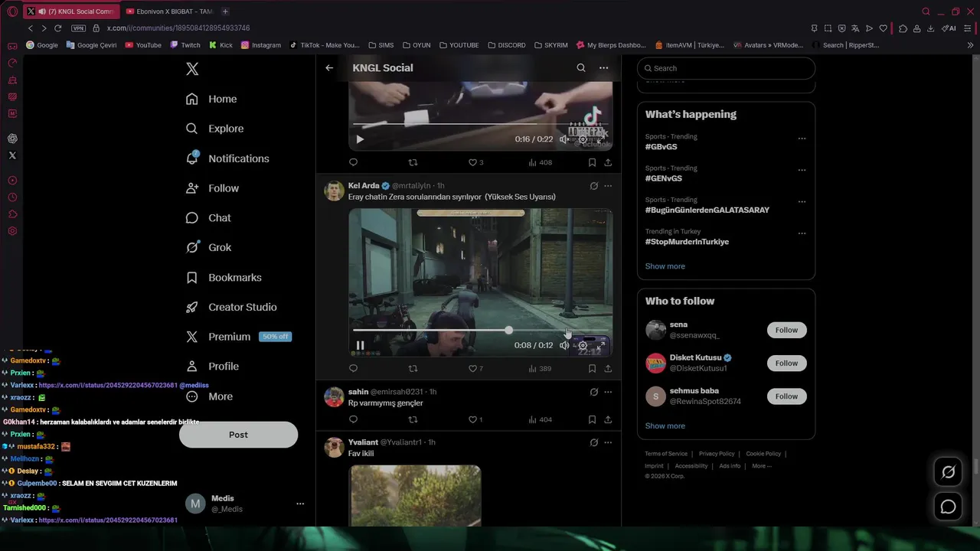980x551 pixels.
Task: Show more under What's happening
Action: pyautogui.click(x=665, y=266)
